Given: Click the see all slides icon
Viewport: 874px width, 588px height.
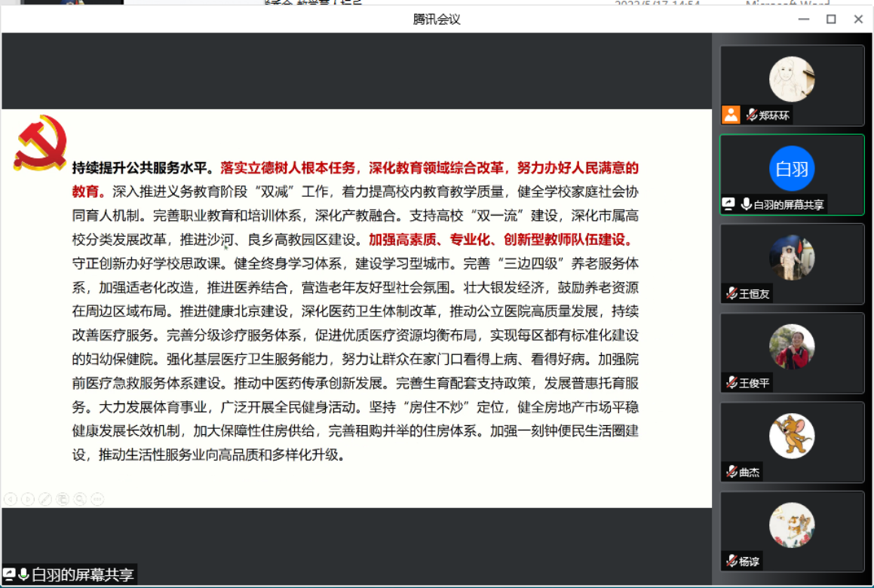Looking at the screenshot, I should click(x=63, y=498).
